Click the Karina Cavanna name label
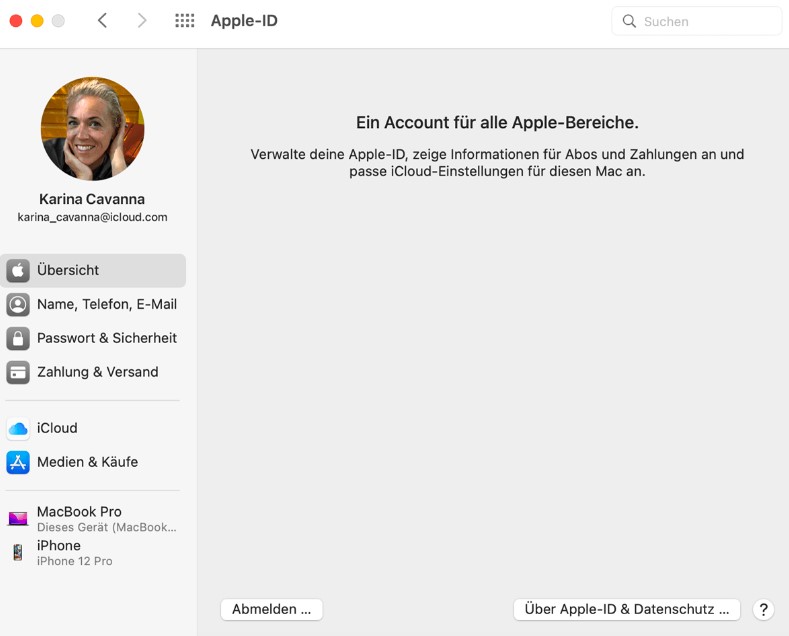Image resolution: width=789 pixels, height=636 pixels. 92,199
